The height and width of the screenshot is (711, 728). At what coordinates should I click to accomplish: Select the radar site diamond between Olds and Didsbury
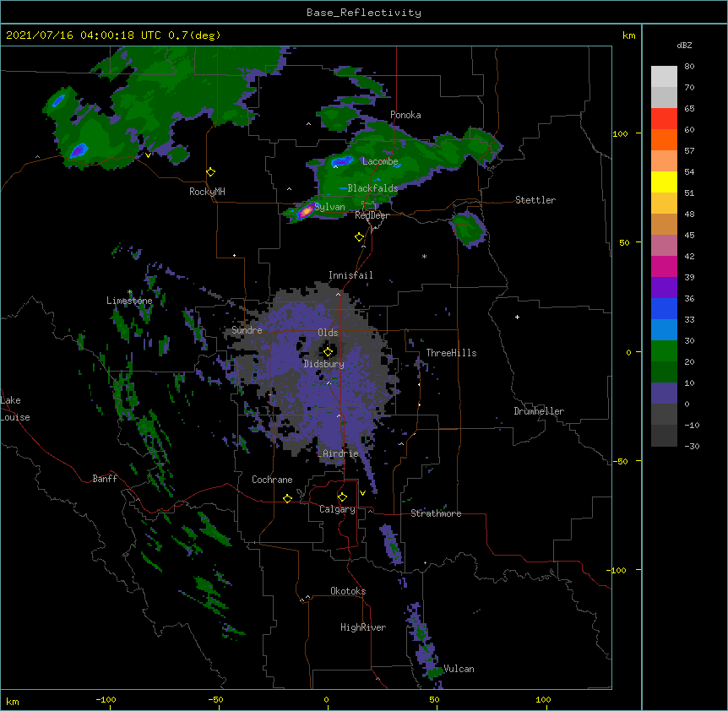[x=328, y=352]
